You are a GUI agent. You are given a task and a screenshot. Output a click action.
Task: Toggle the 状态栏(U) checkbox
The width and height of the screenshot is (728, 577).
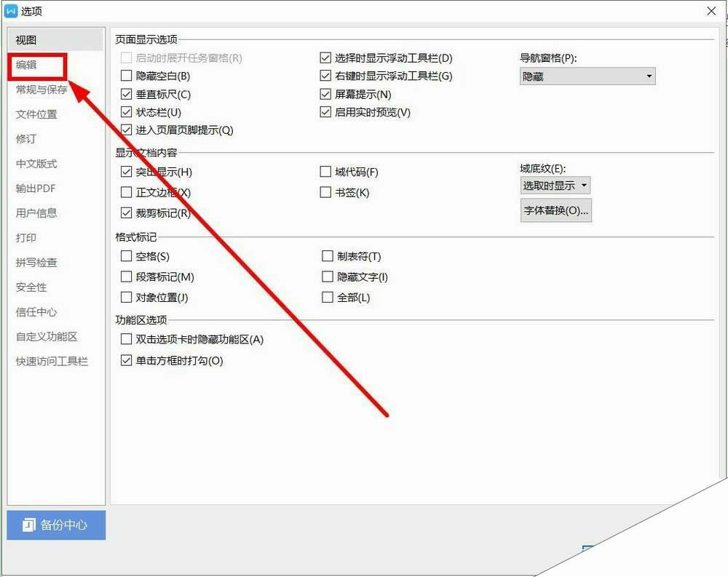[126, 112]
